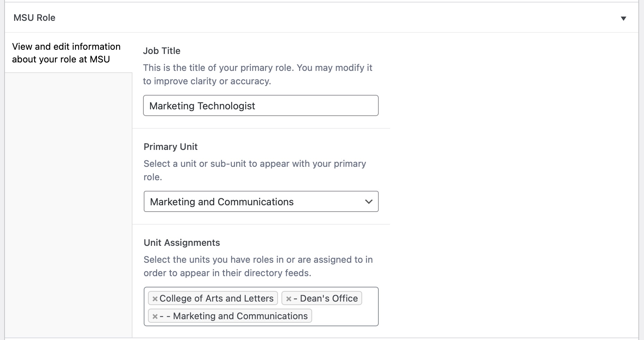The width and height of the screenshot is (644, 340).
Task: Remove Marketing and Communications unit assignment tag
Action: (x=155, y=316)
